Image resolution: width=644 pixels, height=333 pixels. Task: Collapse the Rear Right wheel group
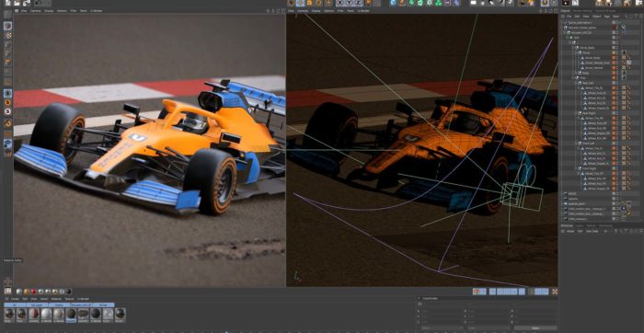(576, 113)
